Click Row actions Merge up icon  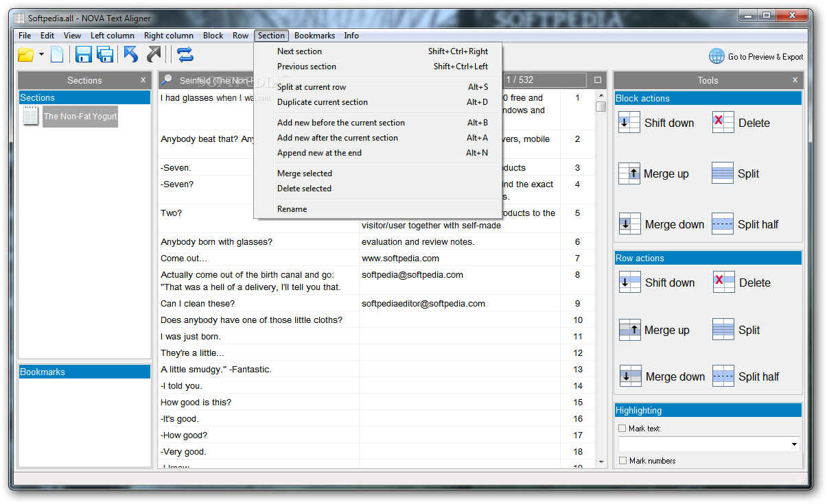tap(630, 329)
